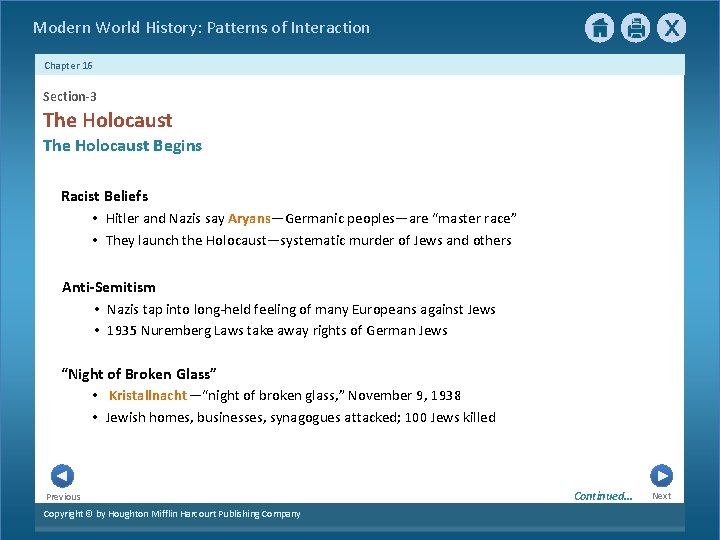Select the Anti-Semitism heading
The image size is (720, 540).
pos(108,287)
